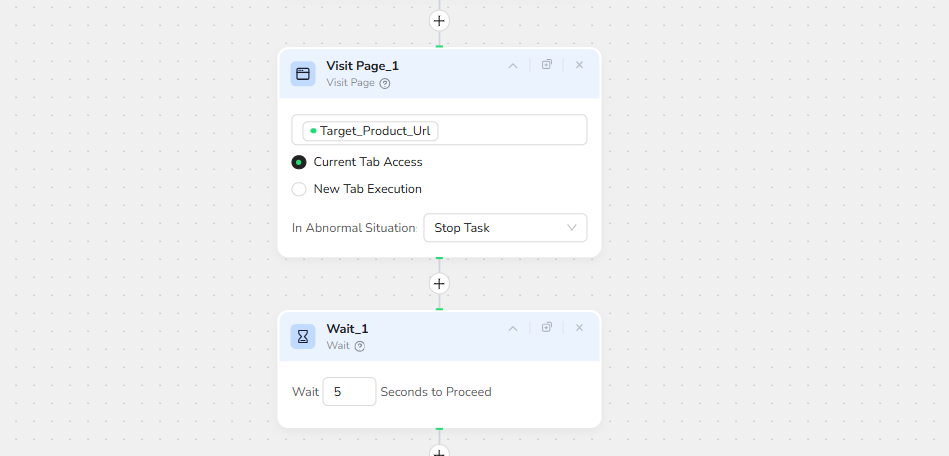The width and height of the screenshot is (949, 456).
Task: Duplicate the Visit Page_1 node
Action: 547,65
